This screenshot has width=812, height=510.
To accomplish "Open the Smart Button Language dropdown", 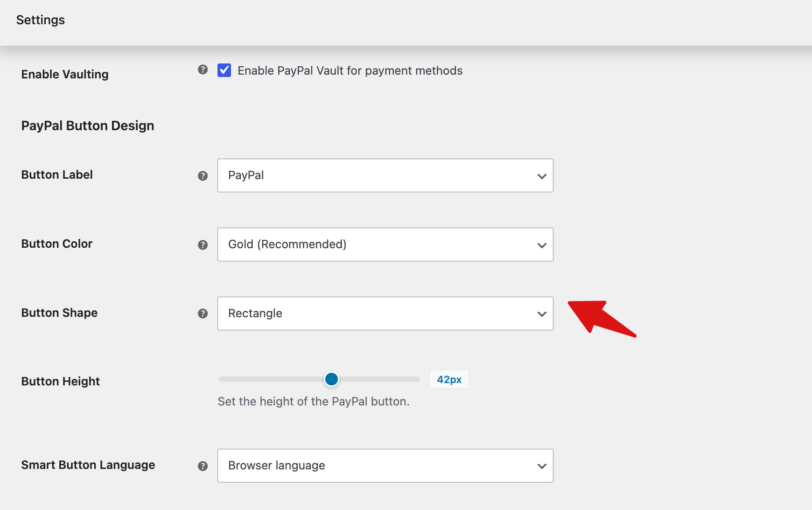I will coord(385,466).
